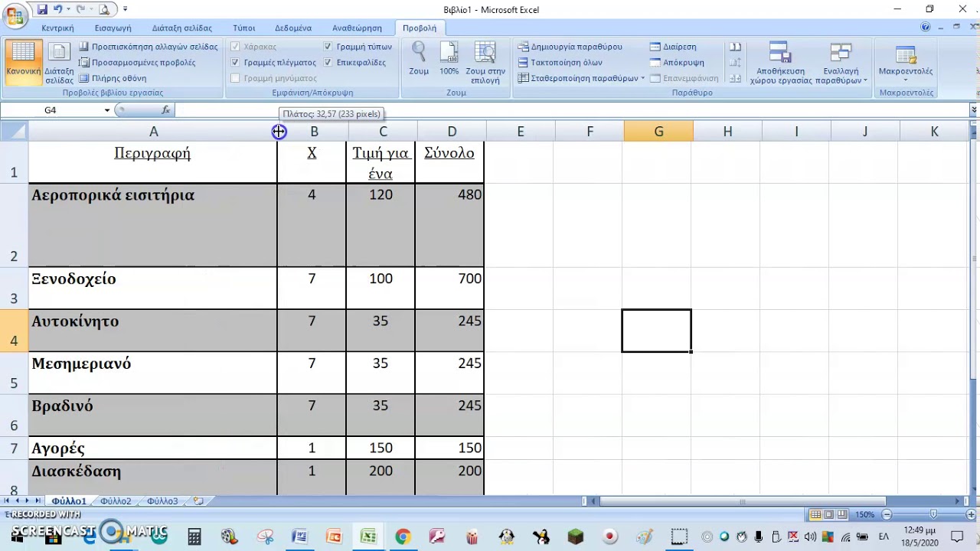Click the fx insert function icon
Image resolution: width=980 pixels, height=551 pixels.
(x=165, y=110)
